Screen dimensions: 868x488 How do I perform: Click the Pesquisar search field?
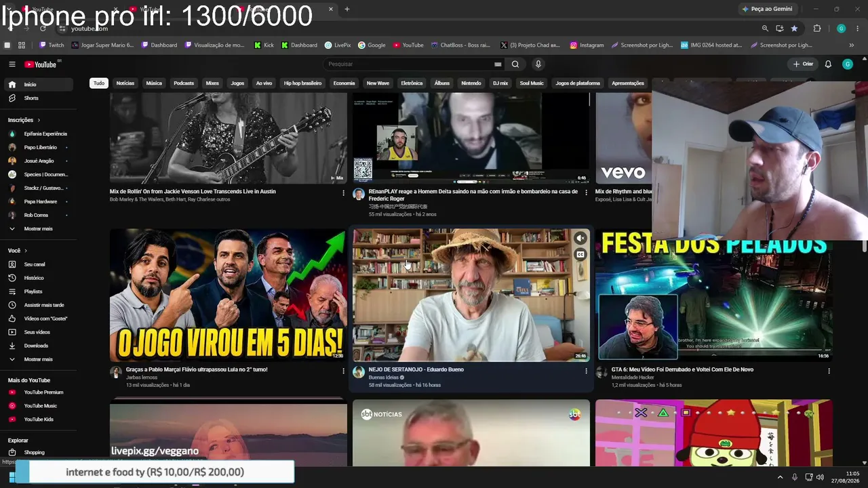click(409, 64)
